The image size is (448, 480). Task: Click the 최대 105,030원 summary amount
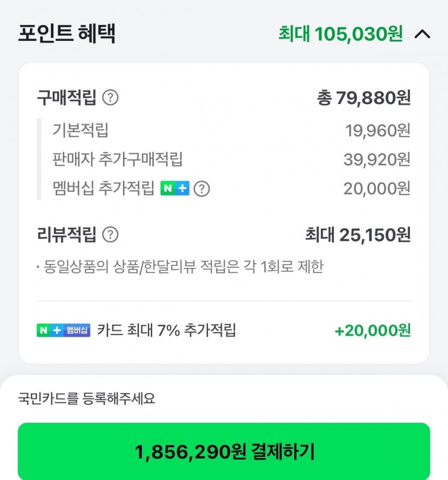(x=340, y=34)
